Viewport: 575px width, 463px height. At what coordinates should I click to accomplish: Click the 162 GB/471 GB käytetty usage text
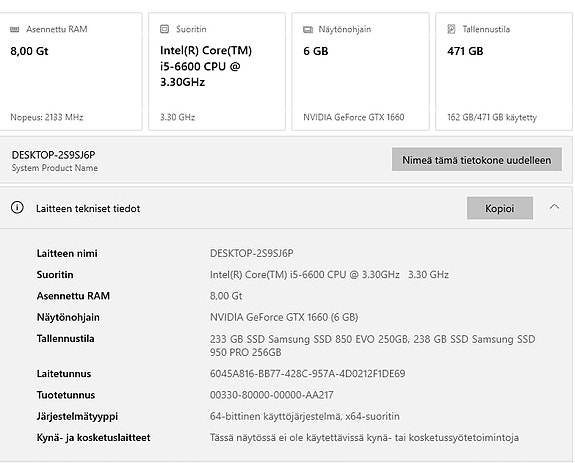(492, 117)
